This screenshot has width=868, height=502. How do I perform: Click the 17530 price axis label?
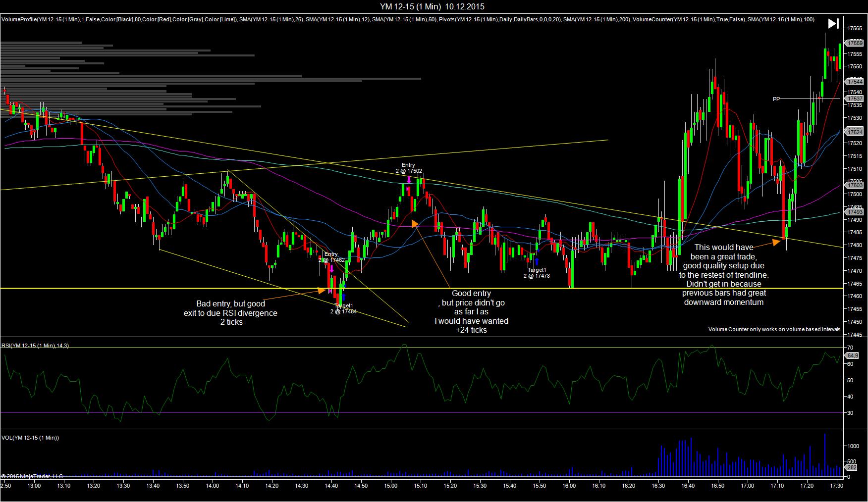[x=855, y=118]
